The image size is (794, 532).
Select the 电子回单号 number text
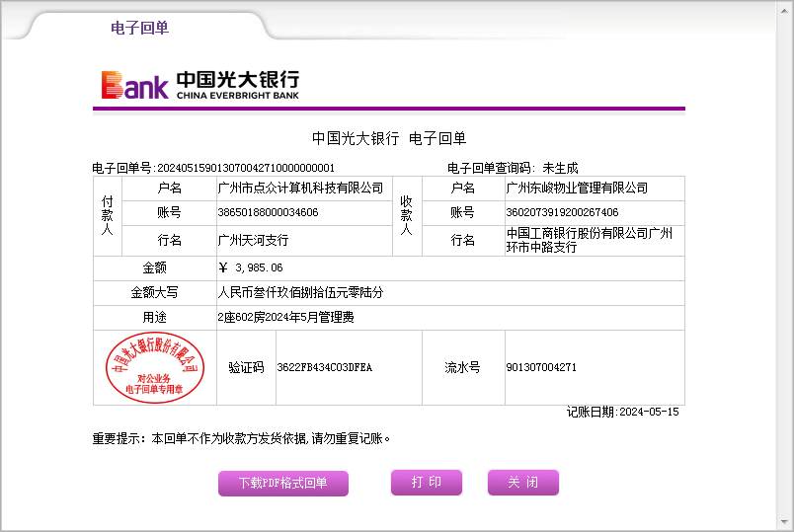coord(246,168)
